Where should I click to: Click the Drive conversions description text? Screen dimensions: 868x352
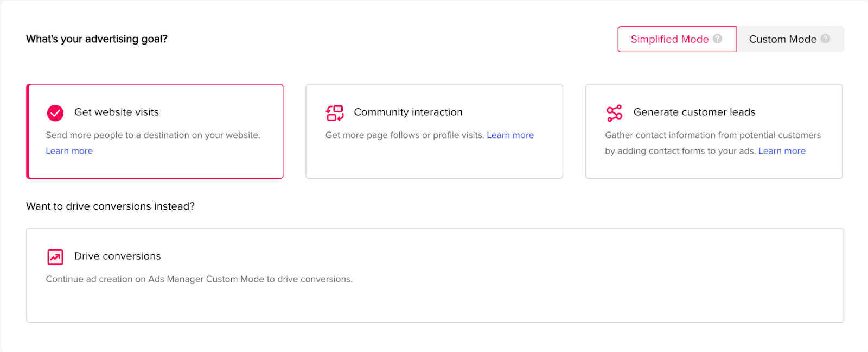199,279
